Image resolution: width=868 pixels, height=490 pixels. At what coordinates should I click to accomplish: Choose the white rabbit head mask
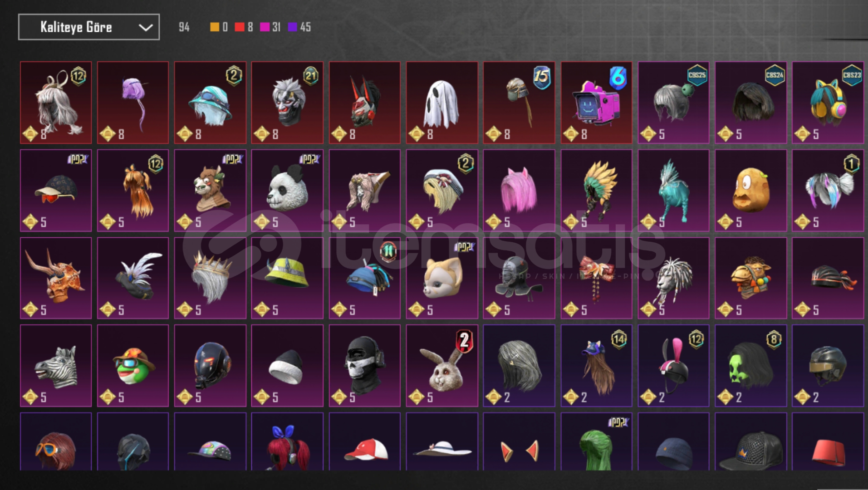pos(441,366)
